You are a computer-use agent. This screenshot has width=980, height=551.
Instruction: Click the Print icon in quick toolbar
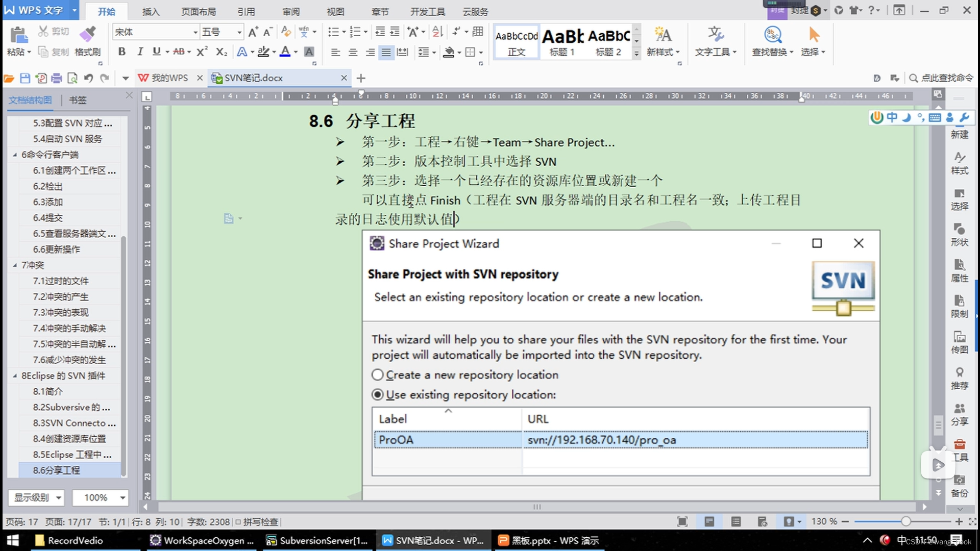click(57, 78)
